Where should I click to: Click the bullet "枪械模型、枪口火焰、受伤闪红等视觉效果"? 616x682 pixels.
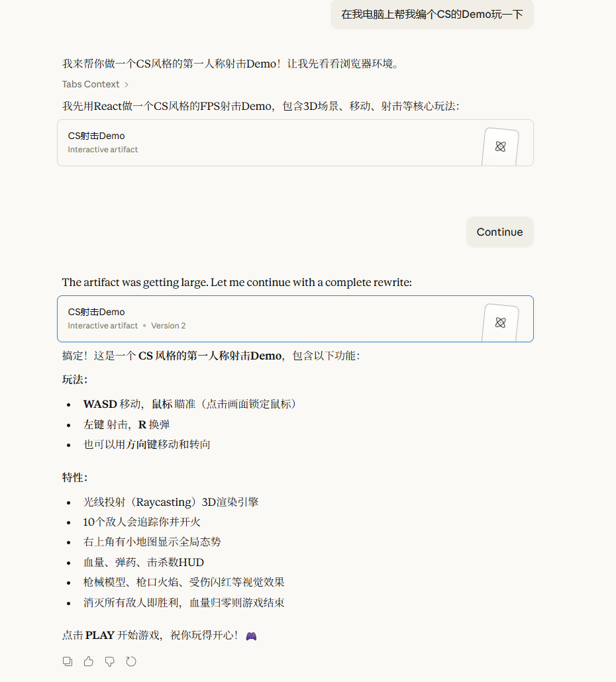pyautogui.click(x=183, y=583)
